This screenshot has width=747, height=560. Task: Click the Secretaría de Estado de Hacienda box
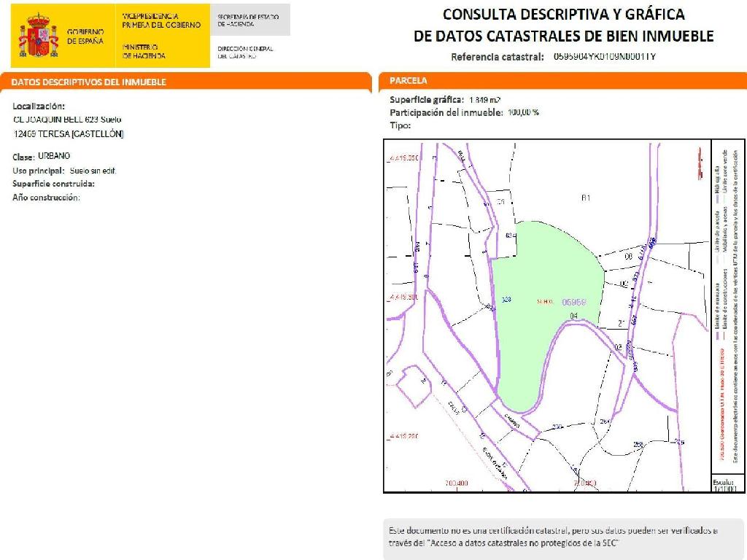[249, 20]
